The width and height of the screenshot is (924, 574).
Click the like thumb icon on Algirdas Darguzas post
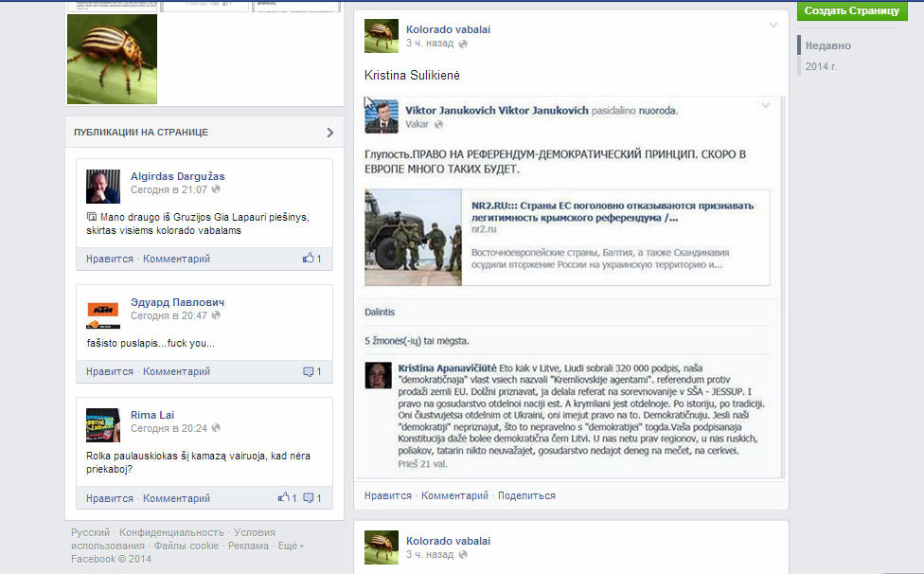[x=308, y=258]
